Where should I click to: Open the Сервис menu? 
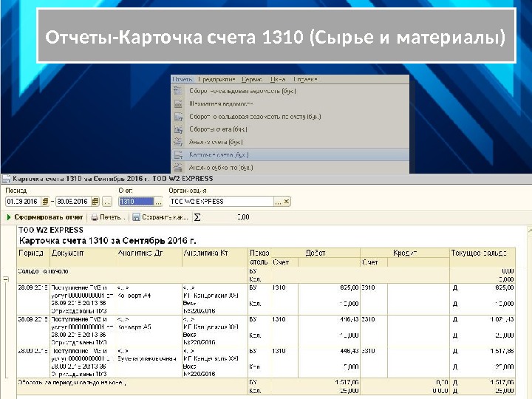coord(252,79)
